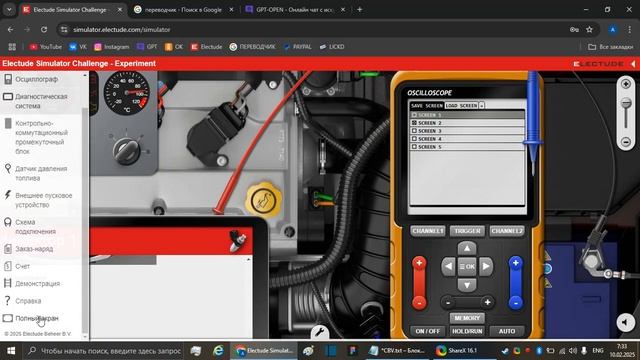Screen dimensions: 640x360
Task: Click the blue channel plus button
Action: pos(516,263)
